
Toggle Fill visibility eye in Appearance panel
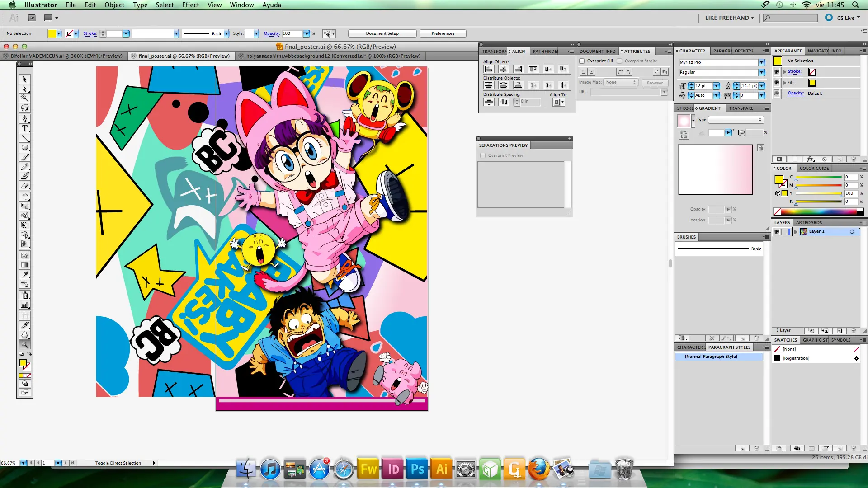coord(777,83)
